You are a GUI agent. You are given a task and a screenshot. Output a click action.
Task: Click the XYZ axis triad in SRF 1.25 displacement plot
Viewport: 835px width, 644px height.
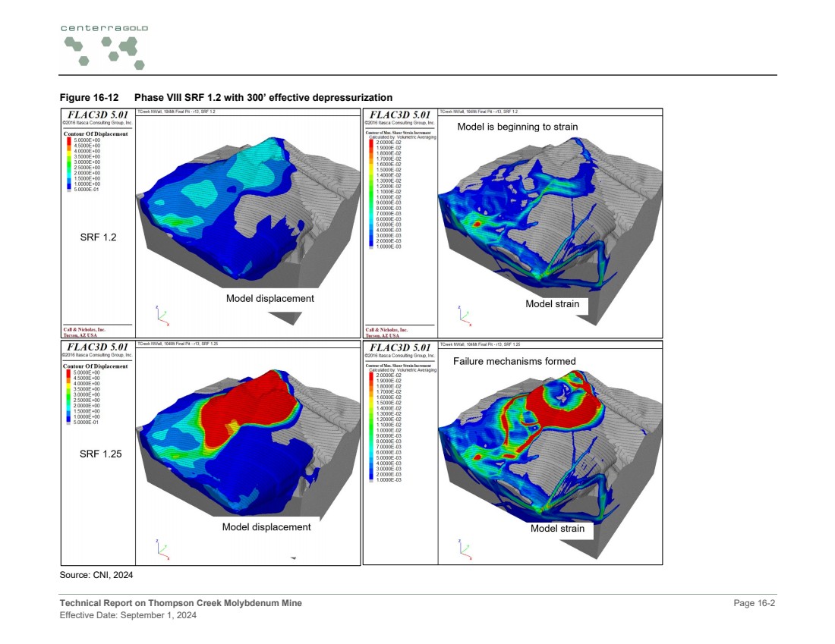[x=162, y=548]
